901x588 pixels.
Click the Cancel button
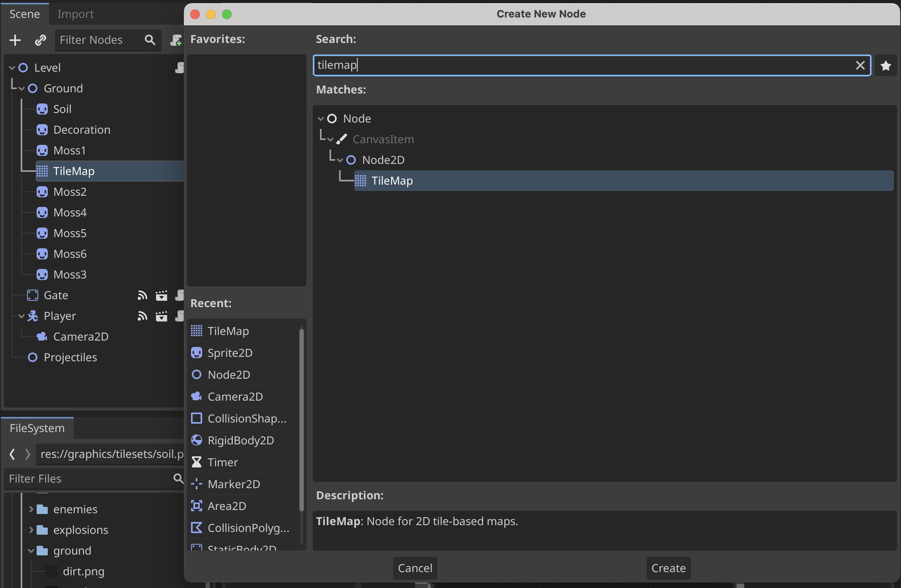pyautogui.click(x=415, y=568)
